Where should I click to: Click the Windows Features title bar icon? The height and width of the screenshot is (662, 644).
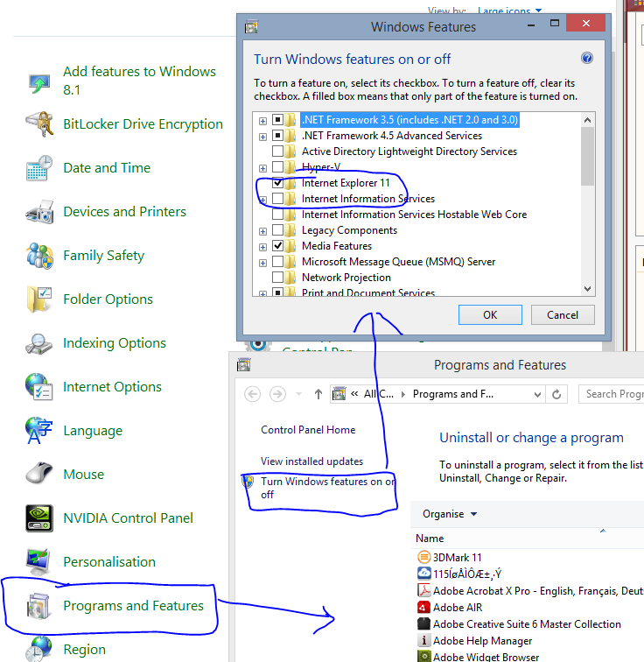[251, 27]
